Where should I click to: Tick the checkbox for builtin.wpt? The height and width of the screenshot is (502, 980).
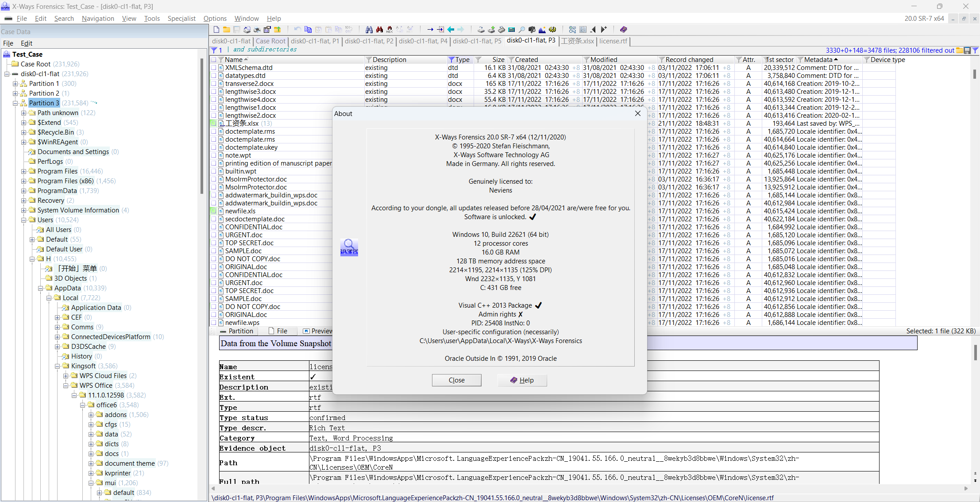point(214,171)
